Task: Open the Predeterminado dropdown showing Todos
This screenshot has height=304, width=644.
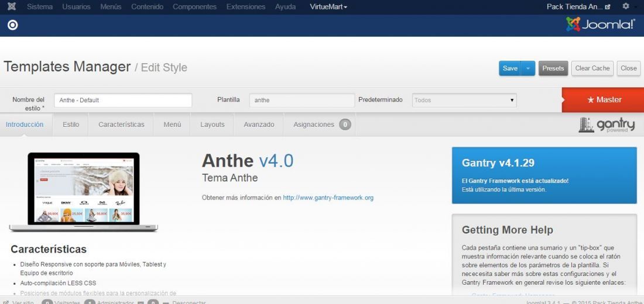Action: click(x=464, y=100)
